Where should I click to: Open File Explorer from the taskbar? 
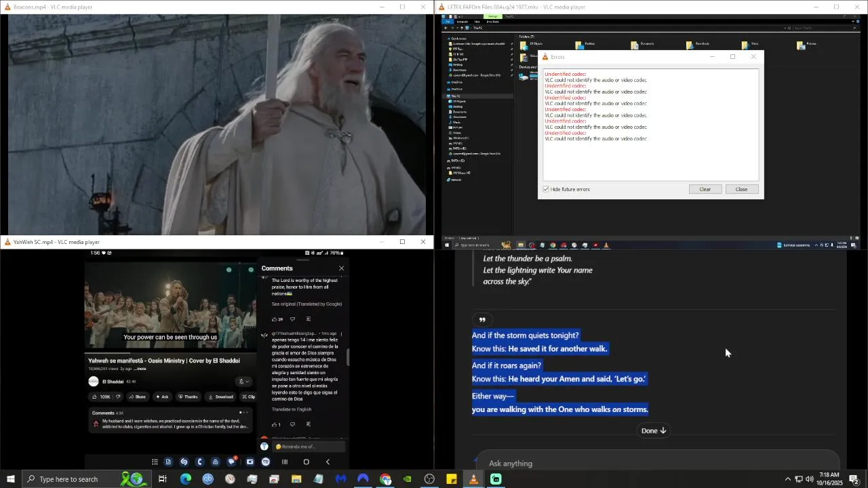point(296,479)
